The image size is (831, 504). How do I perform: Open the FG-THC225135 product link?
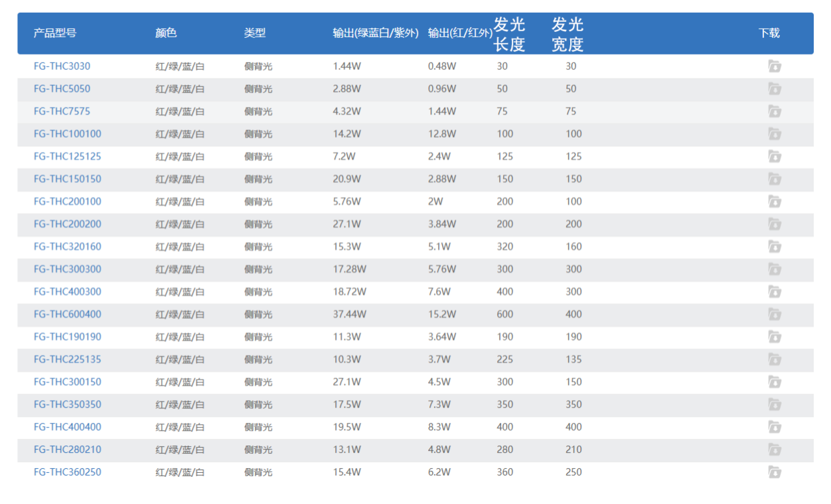pyautogui.click(x=68, y=359)
